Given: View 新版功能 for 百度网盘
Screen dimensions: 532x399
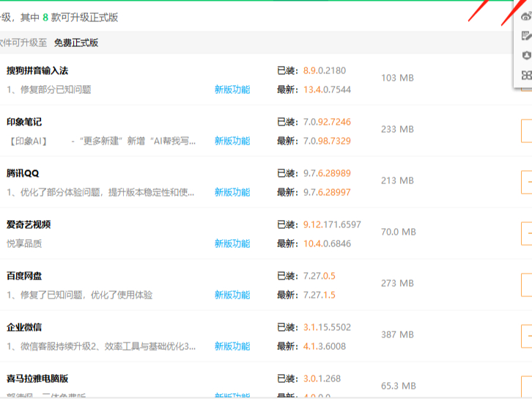Looking at the screenshot, I should pyautogui.click(x=232, y=295).
